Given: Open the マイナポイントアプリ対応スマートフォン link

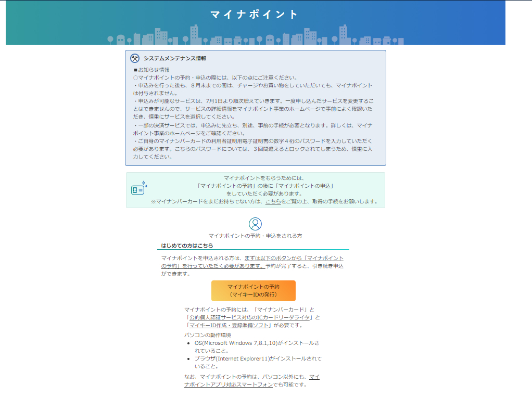Looking at the screenshot, I should click(x=252, y=381).
